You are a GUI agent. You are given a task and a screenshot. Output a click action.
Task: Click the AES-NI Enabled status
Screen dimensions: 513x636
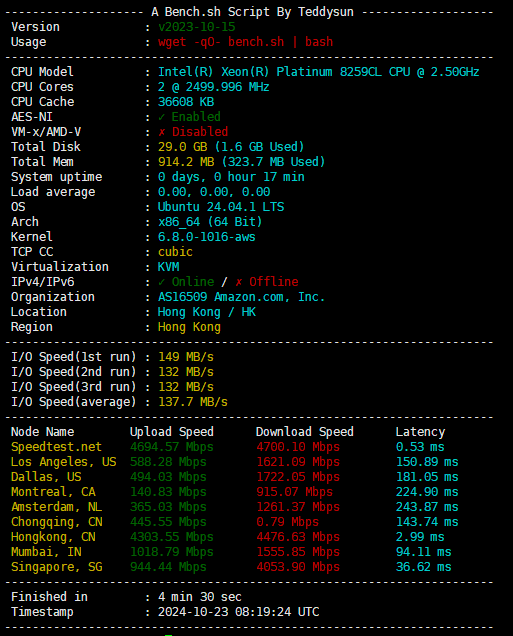189,117
